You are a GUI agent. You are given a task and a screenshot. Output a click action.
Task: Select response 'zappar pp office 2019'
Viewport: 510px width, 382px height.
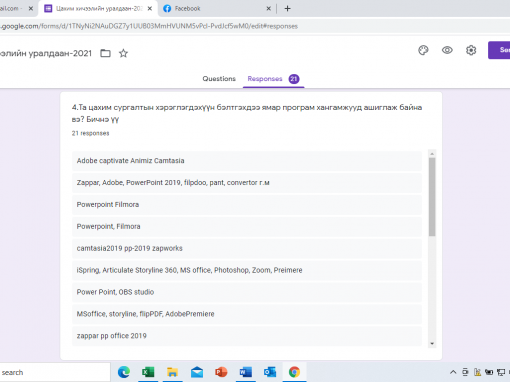(x=247, y=336)
